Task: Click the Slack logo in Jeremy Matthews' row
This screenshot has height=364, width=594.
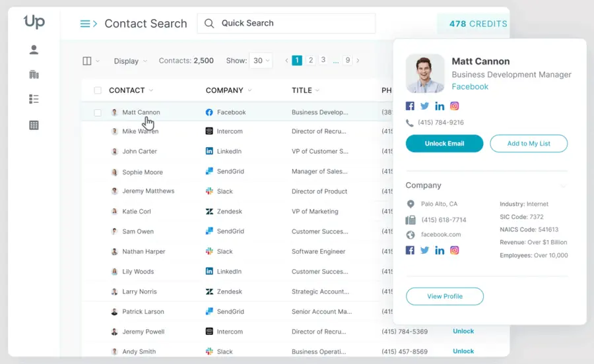Action: (x=209, y=191)
